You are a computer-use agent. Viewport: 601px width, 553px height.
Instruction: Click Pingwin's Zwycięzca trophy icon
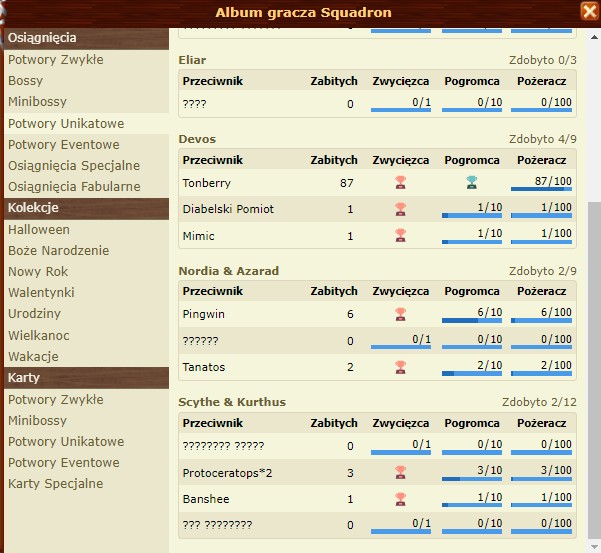pos(400,314)
